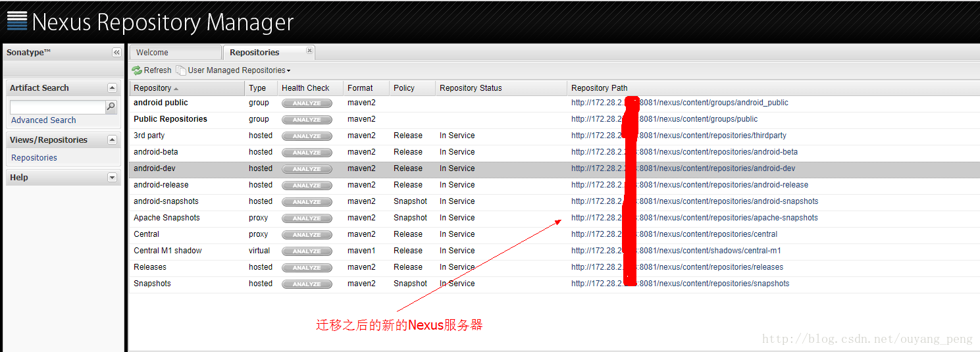Click Analyze button for android-release
The width and height of the screenshot is (980, 352).
point(307,186)
